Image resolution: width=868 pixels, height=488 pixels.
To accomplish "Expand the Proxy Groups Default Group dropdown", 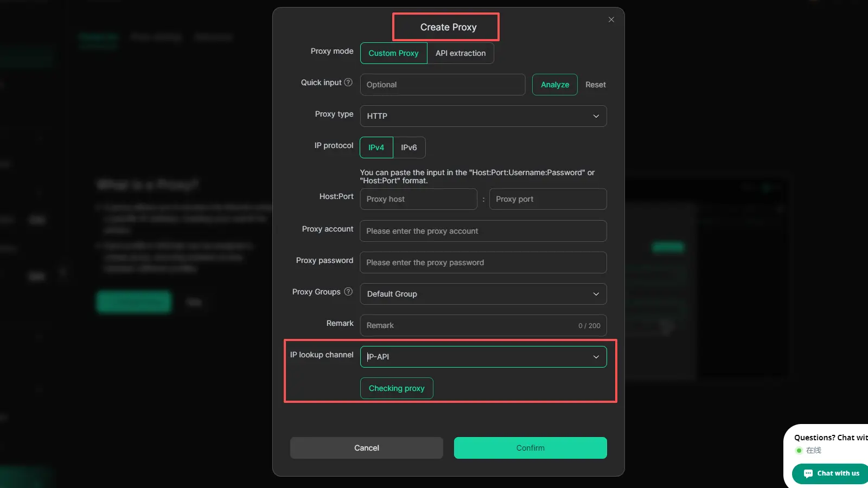I will coord(483,294).
